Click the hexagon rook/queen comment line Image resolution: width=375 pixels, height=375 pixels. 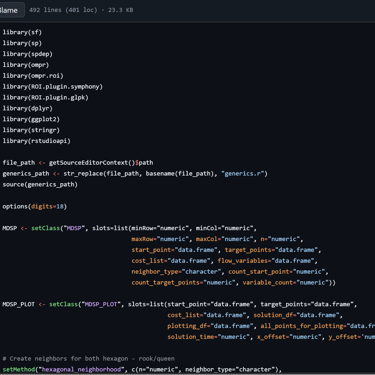[x=88, y=359]
